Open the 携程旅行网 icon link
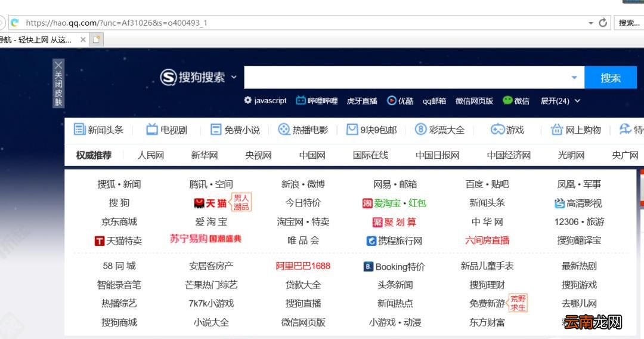Screen dimensions: 644x339 click(394, 241)
